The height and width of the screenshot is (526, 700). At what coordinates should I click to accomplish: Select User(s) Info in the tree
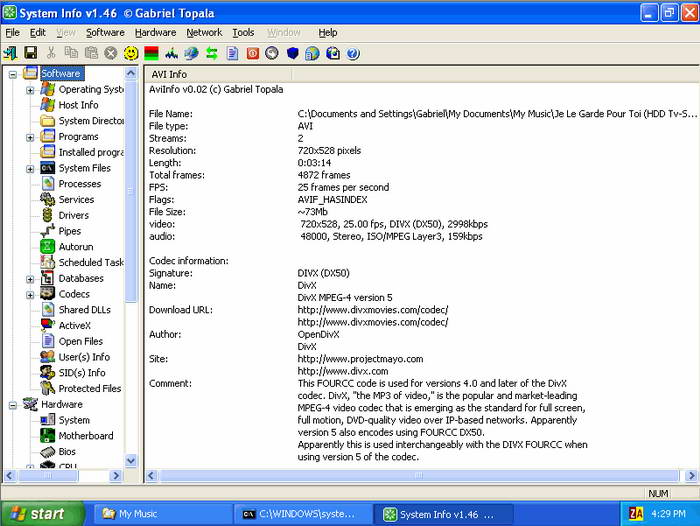pos(84,357)
